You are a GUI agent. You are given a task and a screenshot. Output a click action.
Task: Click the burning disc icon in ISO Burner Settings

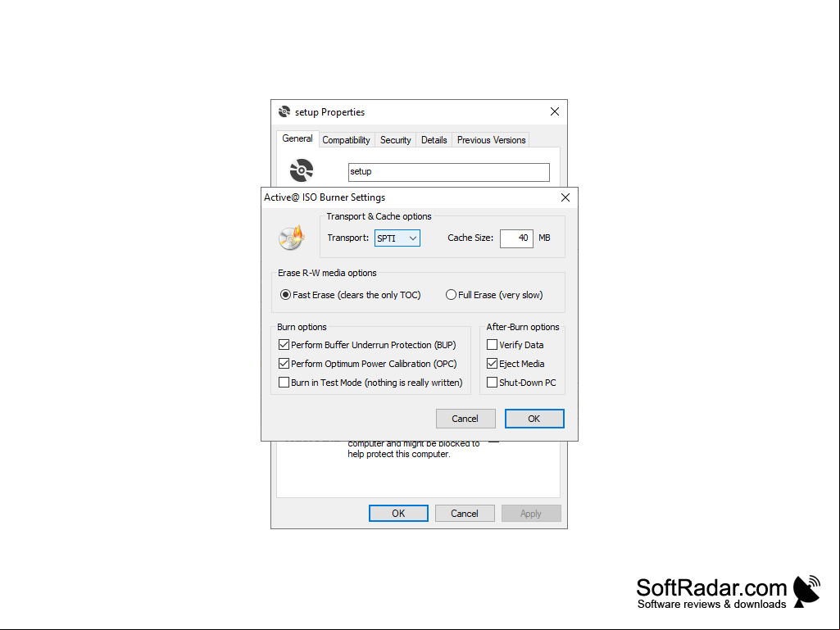click(292, 238)
